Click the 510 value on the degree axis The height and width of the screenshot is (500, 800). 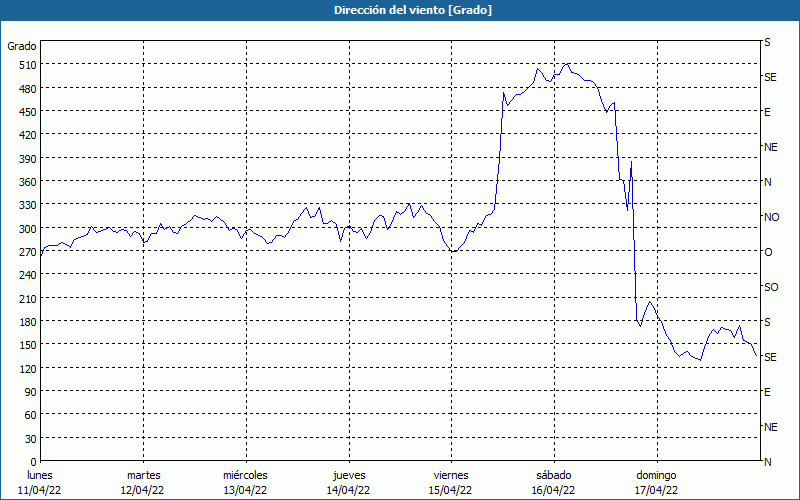click(29, 65)
